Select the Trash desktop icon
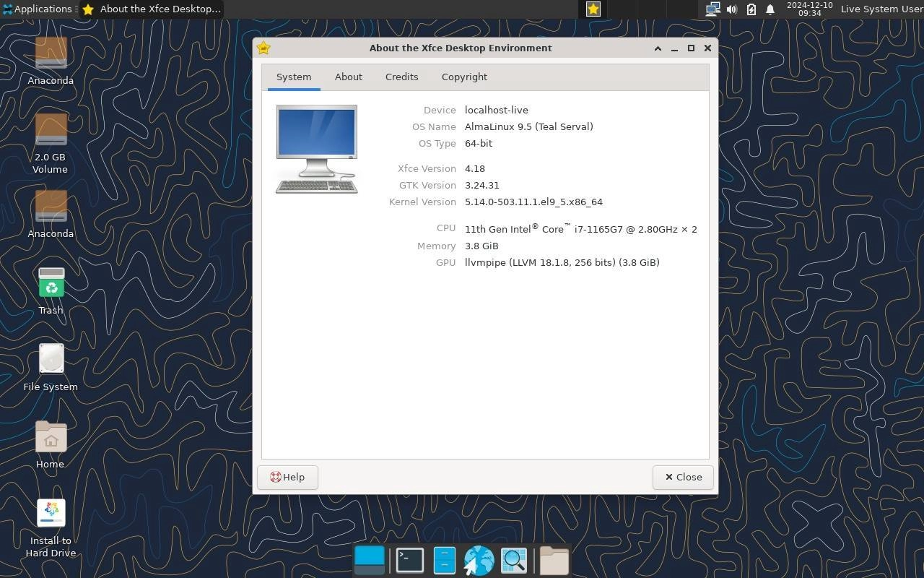 pyautogui.click(x=51, y=290)
